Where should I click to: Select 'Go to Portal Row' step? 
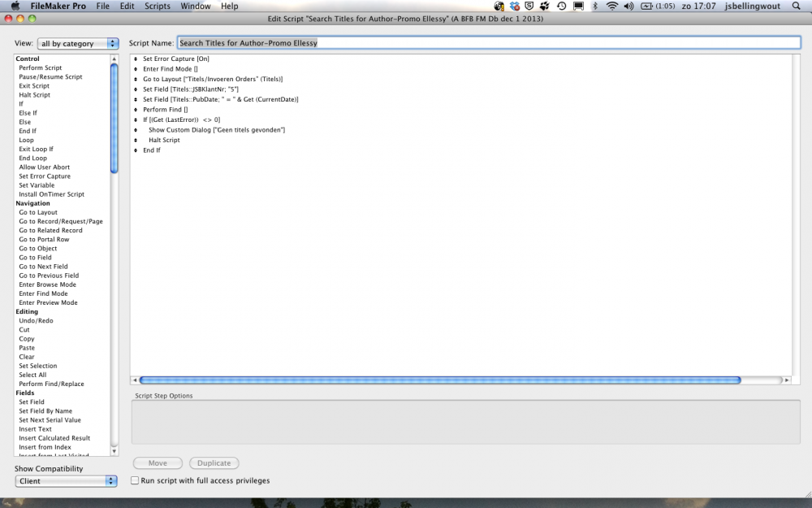pos(44,239)
